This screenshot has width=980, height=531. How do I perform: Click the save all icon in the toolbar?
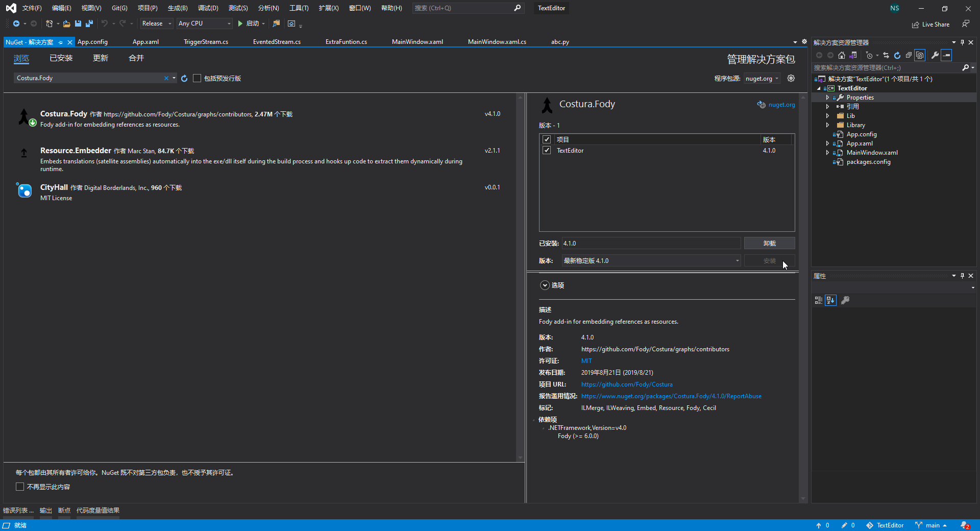click(89, 23)
